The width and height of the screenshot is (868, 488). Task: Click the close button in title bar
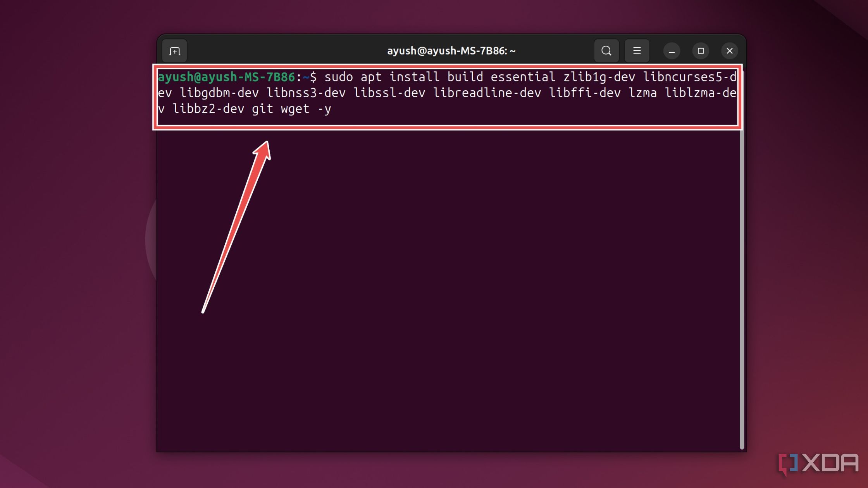729,51
